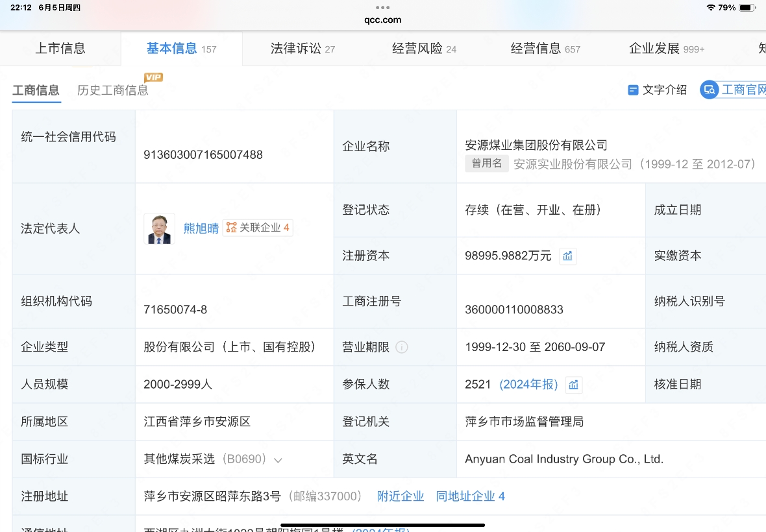Tap the three-dot menu above the URL
The image size is (766, 532).
382,7
